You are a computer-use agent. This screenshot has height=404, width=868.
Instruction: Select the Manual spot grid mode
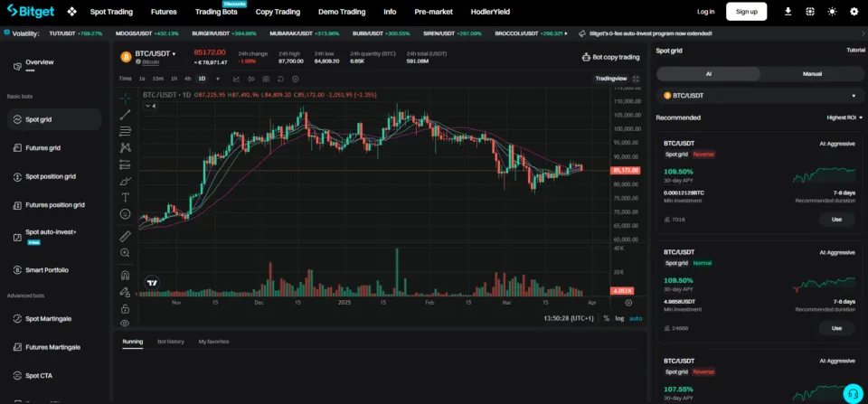pyautogui.click(x=812, y=73)
